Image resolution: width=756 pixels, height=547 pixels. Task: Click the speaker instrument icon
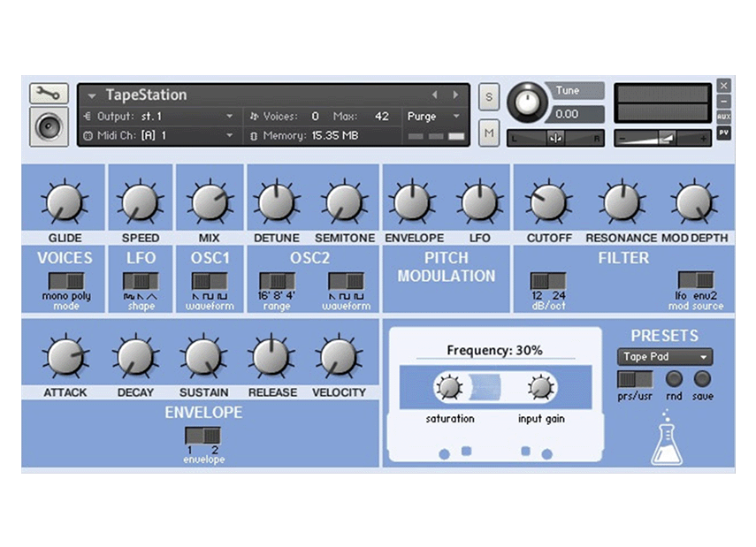(49, 126)
